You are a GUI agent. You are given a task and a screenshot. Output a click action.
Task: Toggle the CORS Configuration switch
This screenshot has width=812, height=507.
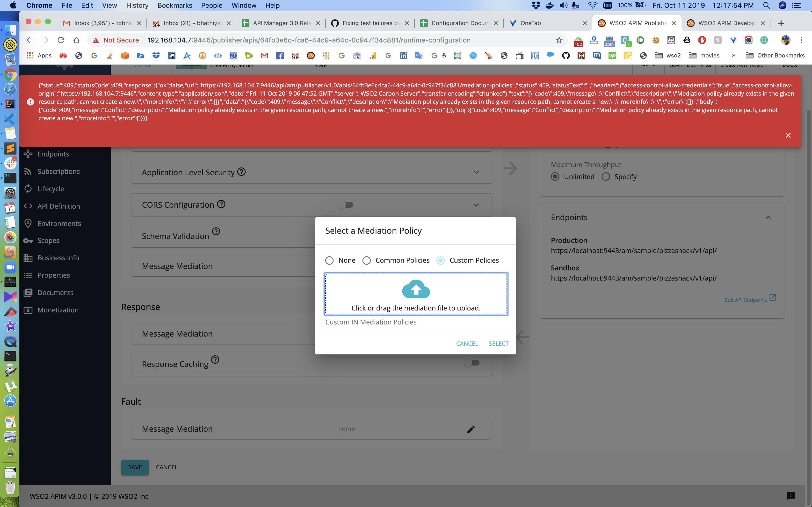pos(346,204)
